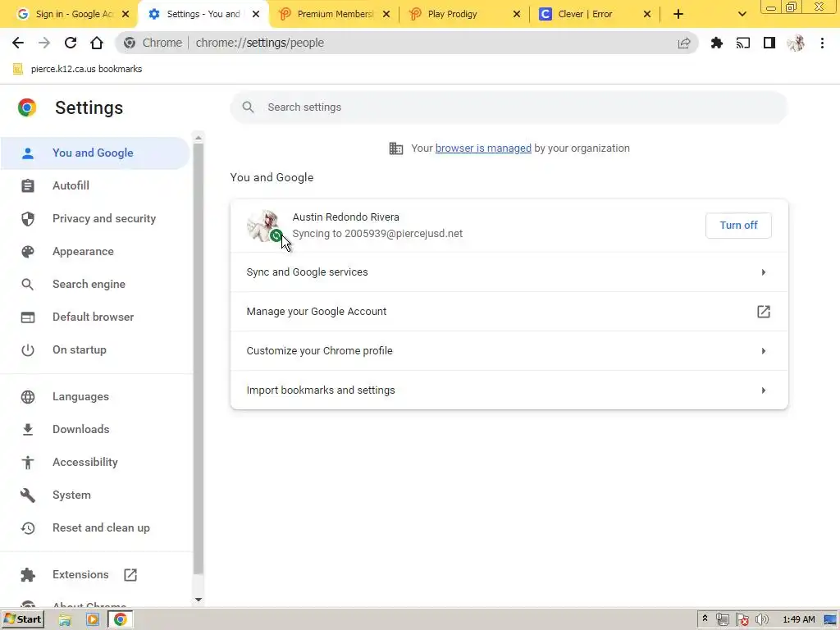840x630 pixels.
Task: Open file explorer from taskbar
Action: click(65, 620)
